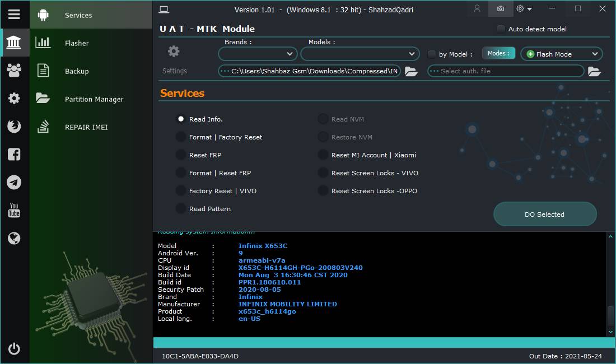This screenshot has height=364, width=616.
Task: Open the Settings gear in MTK module
Action: coord(174,52)
